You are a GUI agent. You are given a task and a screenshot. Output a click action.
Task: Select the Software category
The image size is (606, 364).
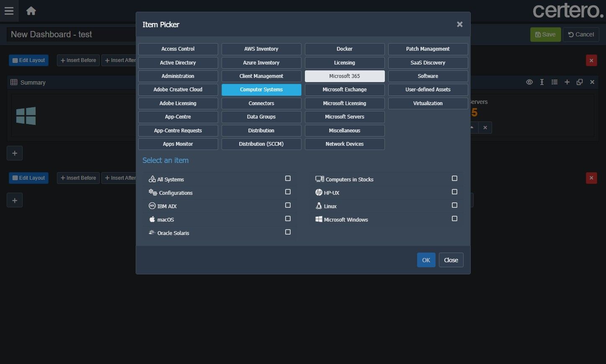tap(428, 76)
